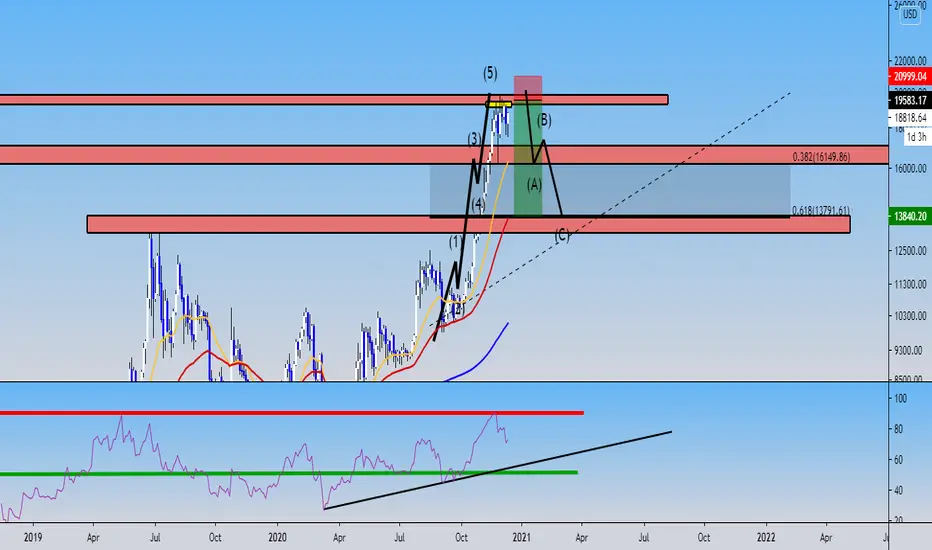This screenshot has width=932, height=550.
Task: Click the 60 level on RSI axis
Action: 900,460
